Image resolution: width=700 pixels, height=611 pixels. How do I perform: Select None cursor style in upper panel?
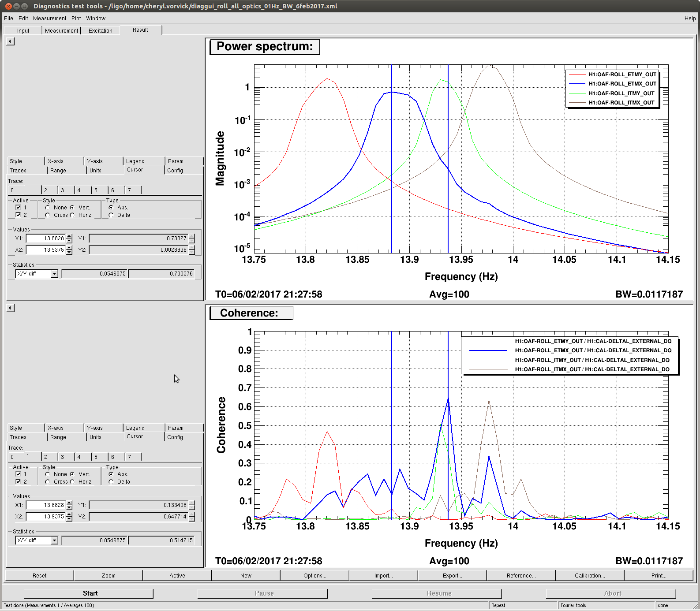coord(47,207)
